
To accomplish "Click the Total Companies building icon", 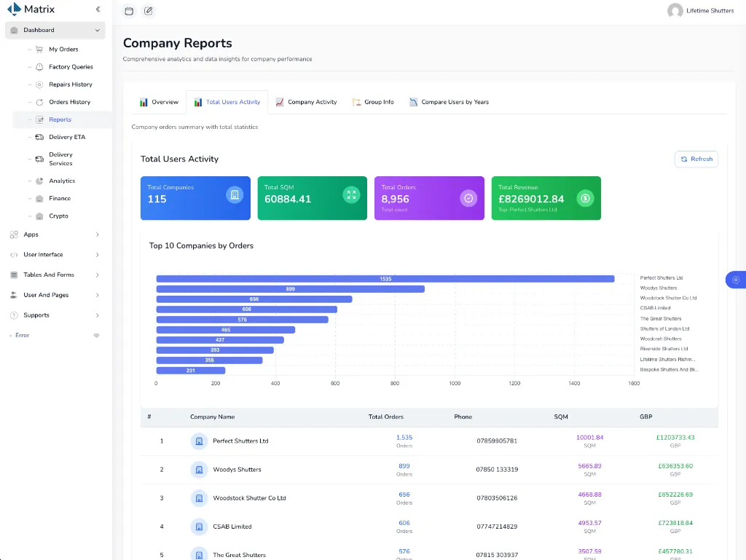I will click(235, 195).
